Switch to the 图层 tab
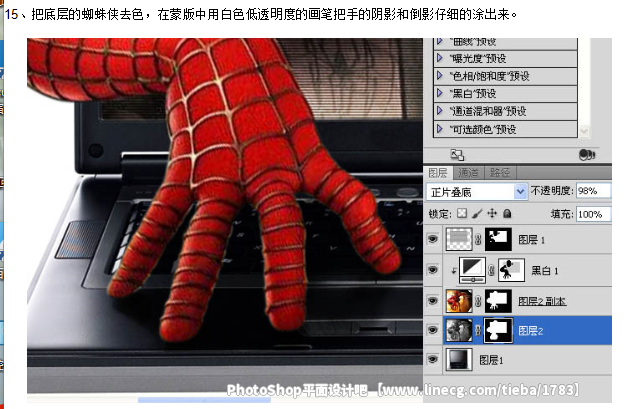This screenshot has width=635, height=409. [438, 173]
